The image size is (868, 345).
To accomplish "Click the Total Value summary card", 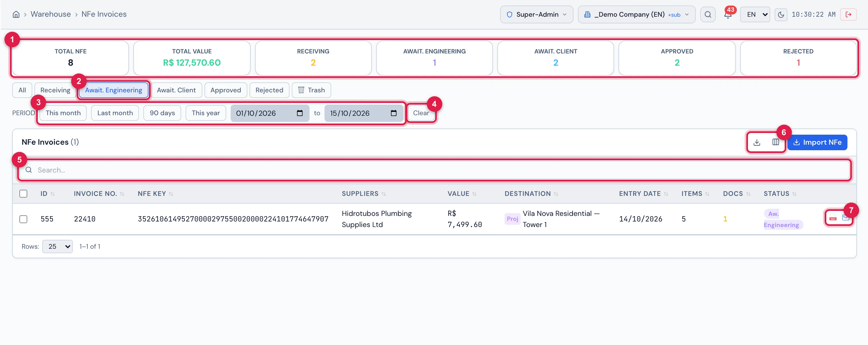I will (192, 58).
